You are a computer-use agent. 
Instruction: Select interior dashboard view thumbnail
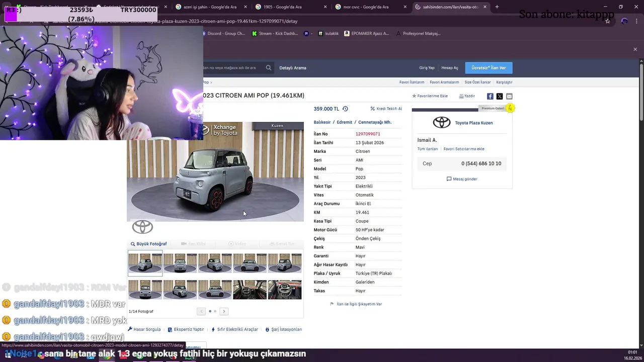[250, 290]
